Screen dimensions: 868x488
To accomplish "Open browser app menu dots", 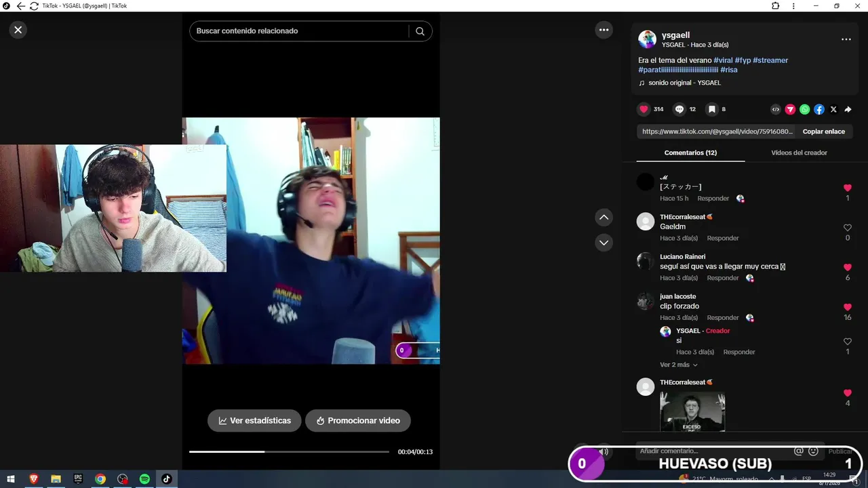I will coord(794,6).
